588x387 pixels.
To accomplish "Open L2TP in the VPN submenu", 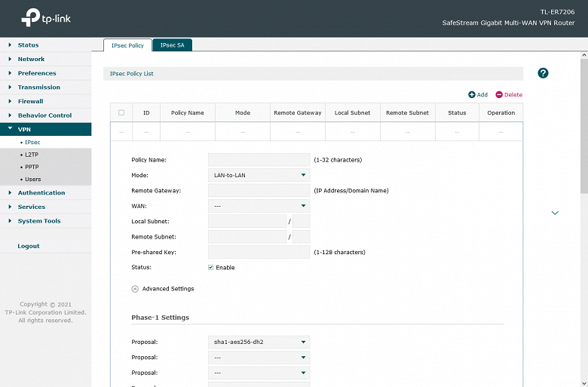I will pyautogui.click(x=32, y=154).
